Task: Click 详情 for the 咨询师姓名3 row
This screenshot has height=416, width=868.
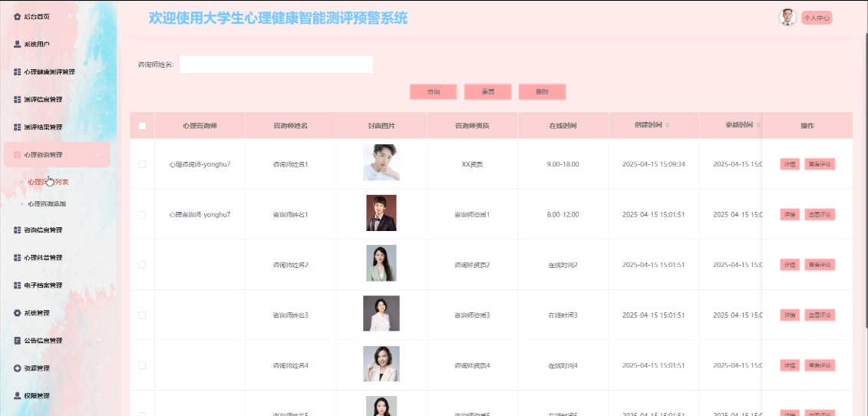Action: tap(790, 315)
